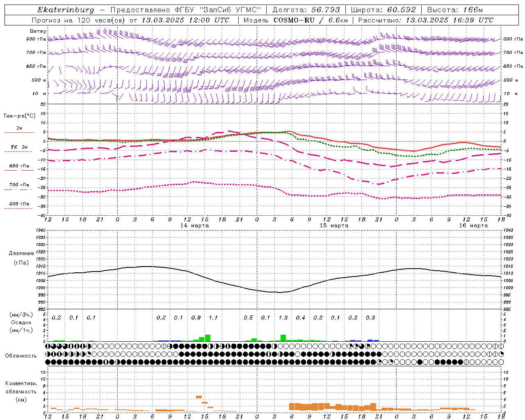Screen dimensions: 525x420
Task: Click the 'Широта: 60.592' header value
Action: (x=383, y=10)
